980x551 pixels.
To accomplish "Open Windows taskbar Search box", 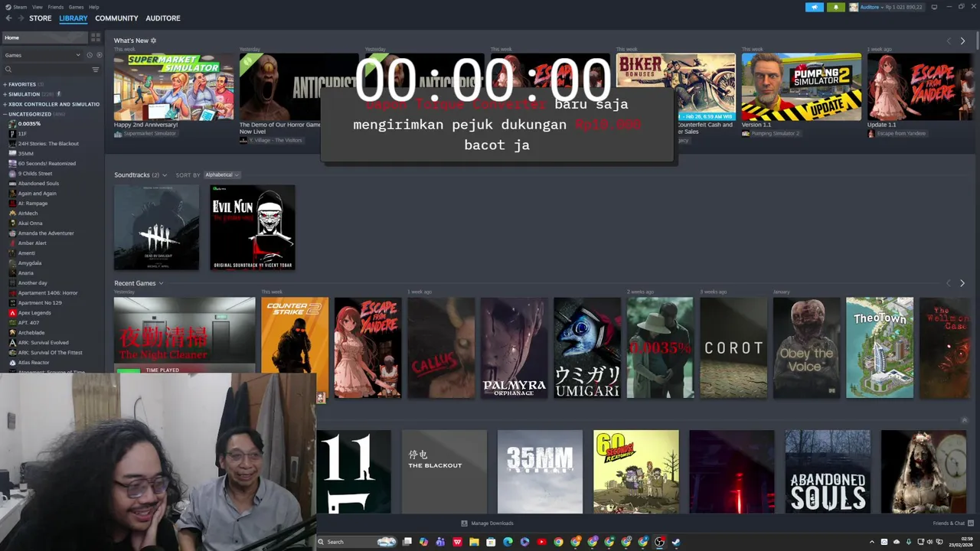I will click(357, 542).
